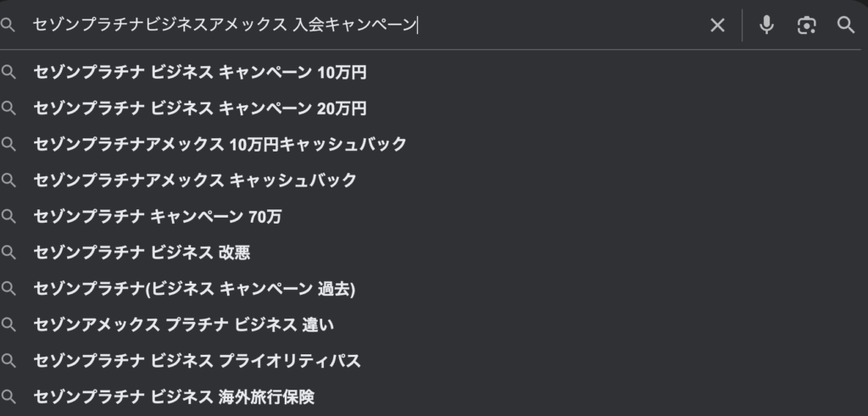Select suggestion ビジネス 海外旅行保険

pyautogui.click(x=174, y=397)
